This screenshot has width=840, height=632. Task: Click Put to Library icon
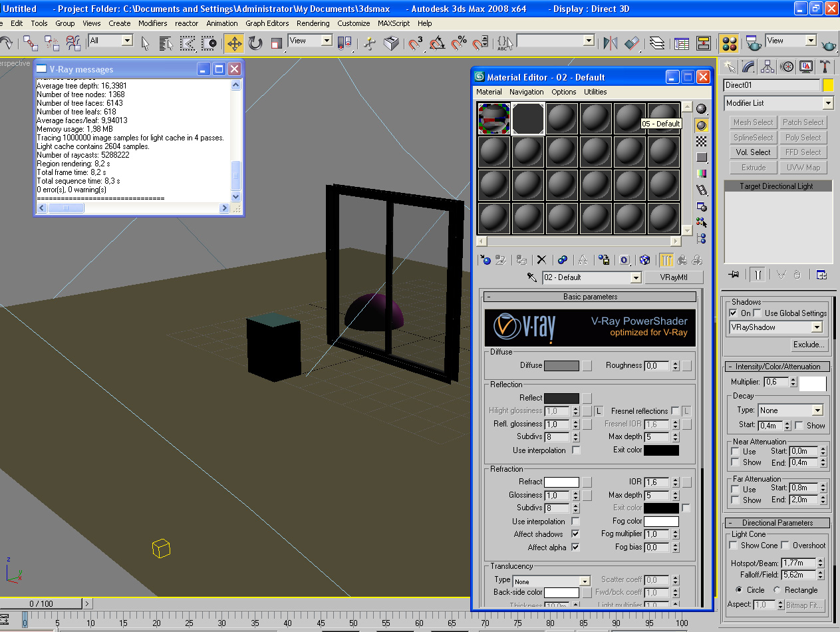click(x=604, y=259)
